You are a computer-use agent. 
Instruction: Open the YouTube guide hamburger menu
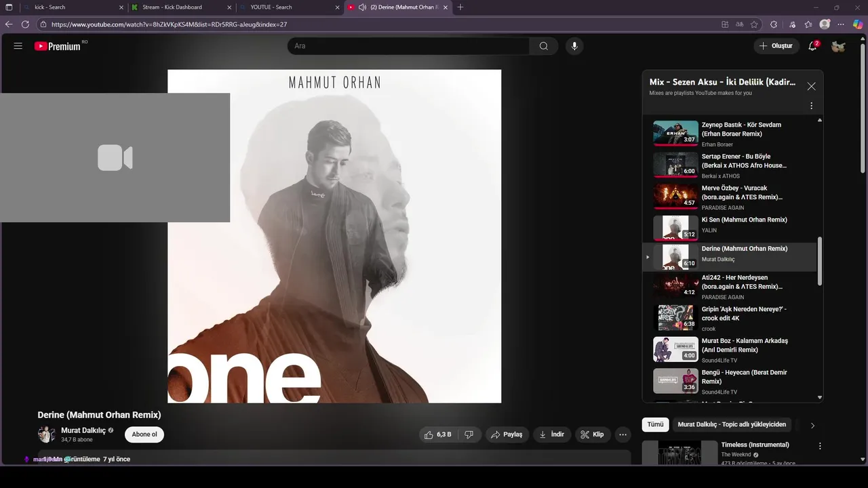pyautogui.click(x=18, y=46)
